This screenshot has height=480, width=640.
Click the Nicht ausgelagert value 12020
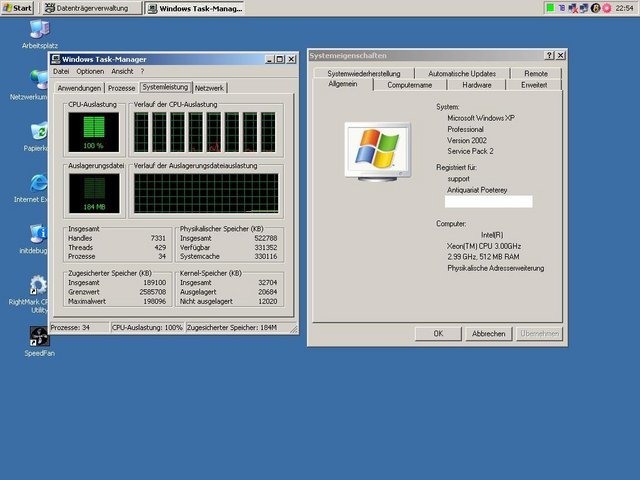point(268,301)
